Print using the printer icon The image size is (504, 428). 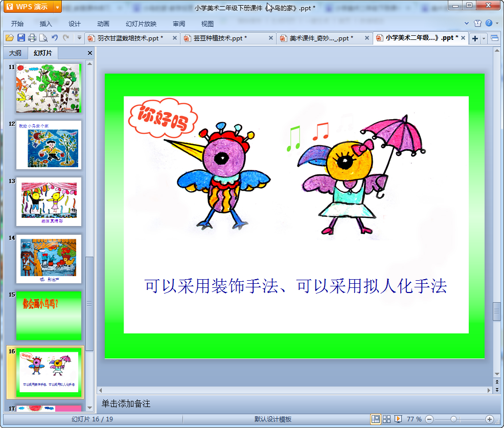[32, 38]
